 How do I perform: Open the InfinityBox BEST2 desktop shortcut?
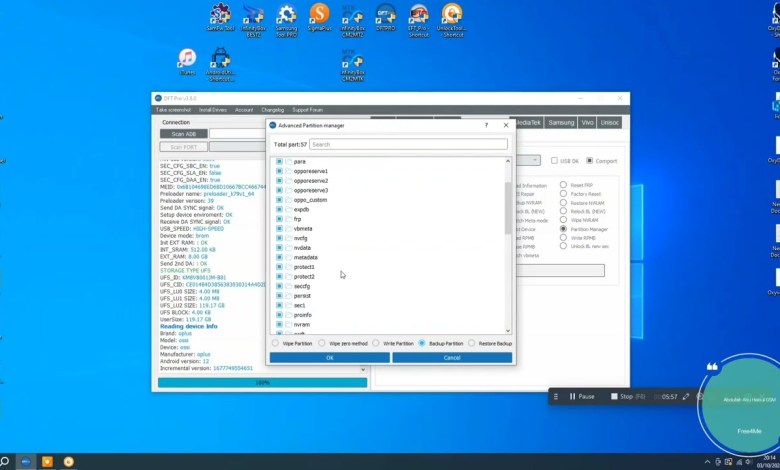(x=254, y=19)
